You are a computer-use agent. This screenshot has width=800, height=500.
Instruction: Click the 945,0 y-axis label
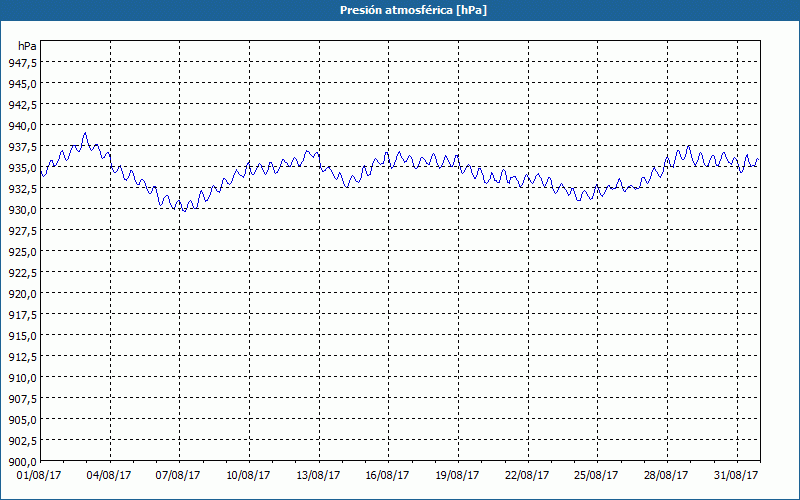coord(22,83)
